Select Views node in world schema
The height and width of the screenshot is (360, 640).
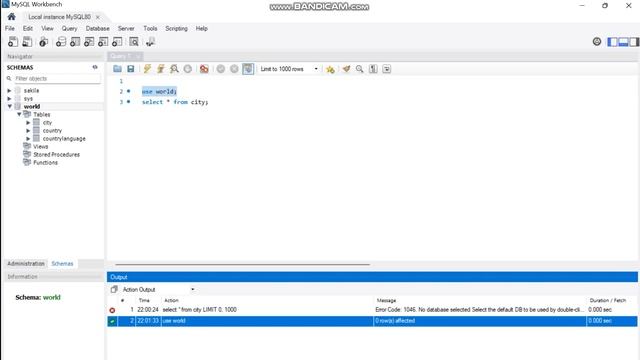click(40, 147)
